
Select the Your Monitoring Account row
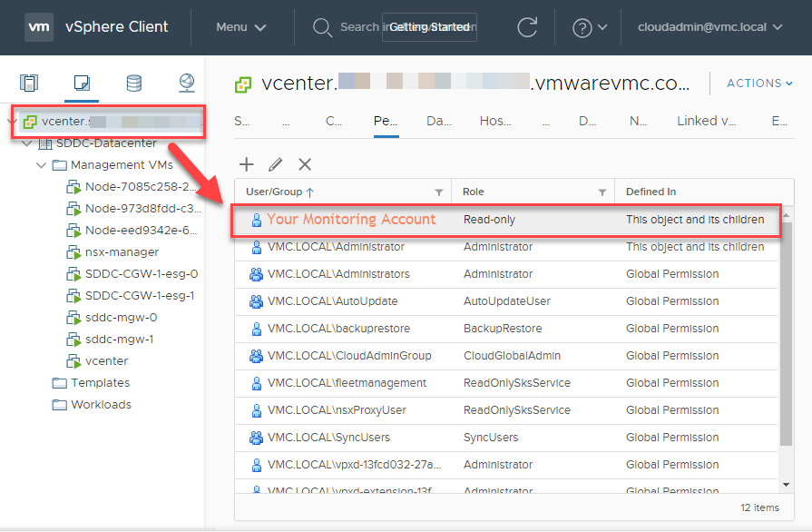[x=506, y=221]
